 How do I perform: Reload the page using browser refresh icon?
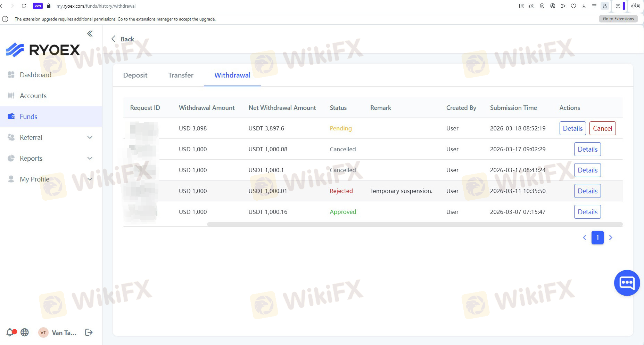pyautogui.click(x=24, y=6)
